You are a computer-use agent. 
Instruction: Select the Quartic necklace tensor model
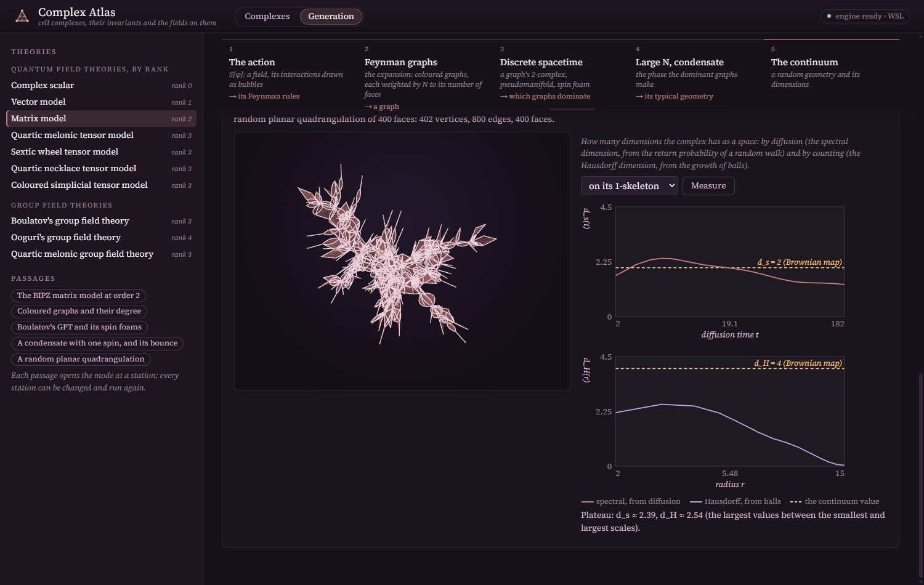click(x=101, y=169)
